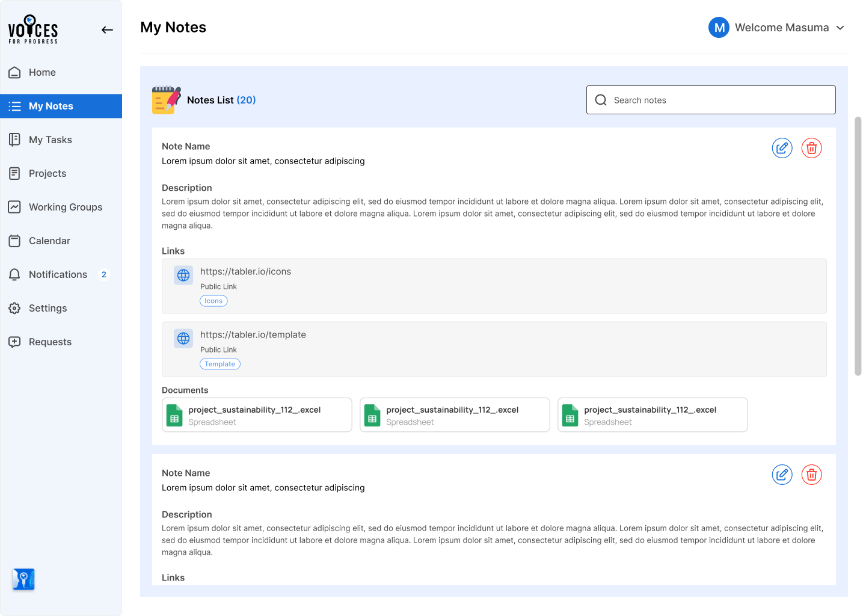Image resolution: width=866 pixels, height=616 pixels.
Task: Click the Voices for Progress logo
Action: pyautogui.click(x=33, y=28)
